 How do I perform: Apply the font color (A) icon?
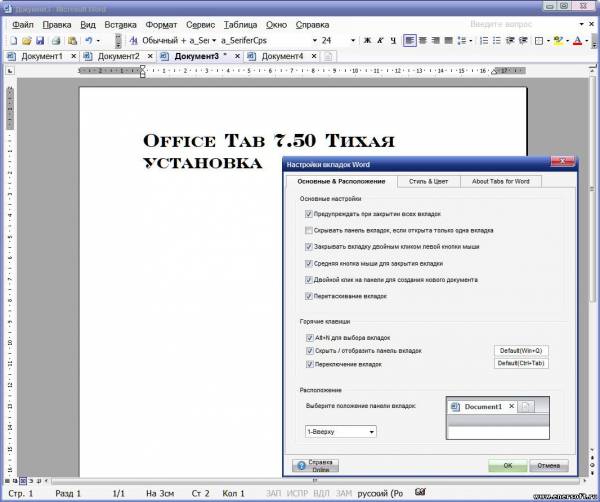pyautogui.click(x=577, y=40)
